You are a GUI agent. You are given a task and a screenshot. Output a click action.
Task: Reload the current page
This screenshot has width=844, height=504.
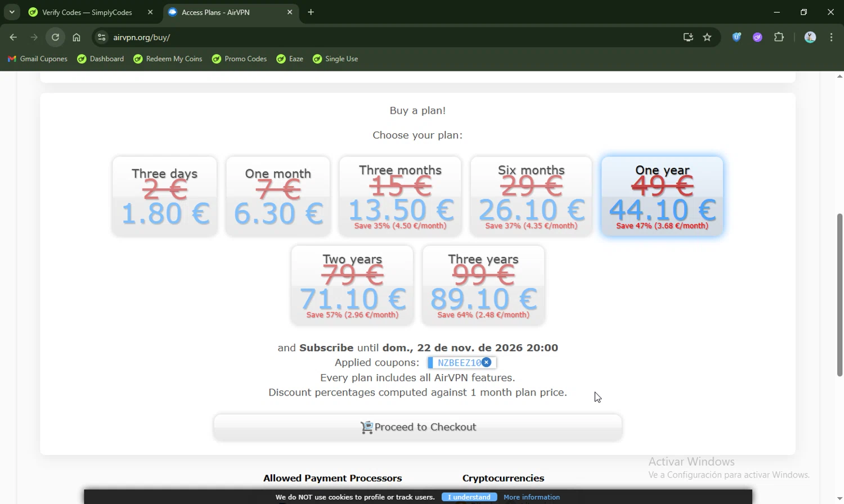55,37
